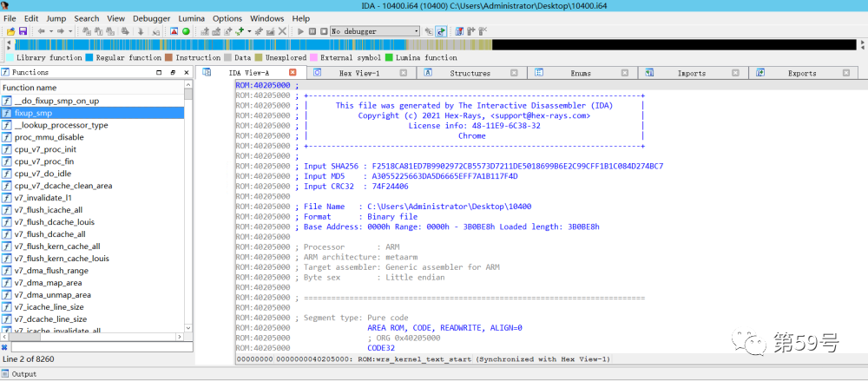Image resolution: width=868 pixels, height=381 pixels.
Task: Close the Structures tab
Action: pos(514,73)
